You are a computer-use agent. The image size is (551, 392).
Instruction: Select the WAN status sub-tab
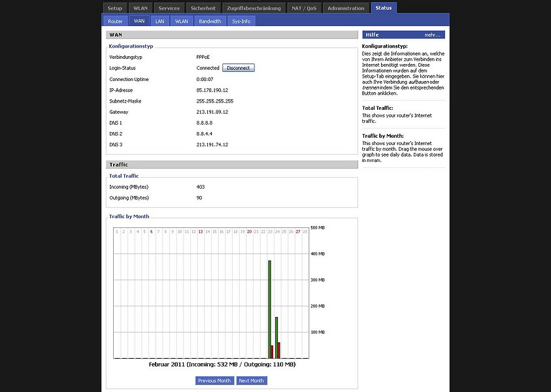(139, 21)
